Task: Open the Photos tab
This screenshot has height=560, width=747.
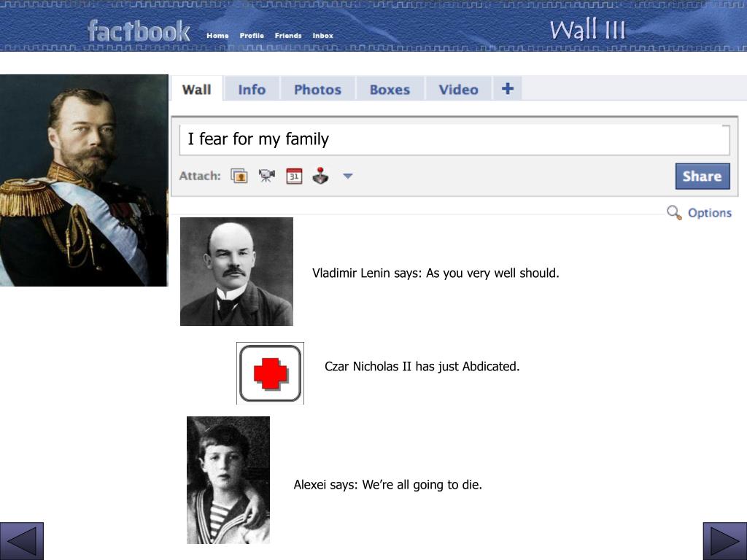Action: point(317,89)
